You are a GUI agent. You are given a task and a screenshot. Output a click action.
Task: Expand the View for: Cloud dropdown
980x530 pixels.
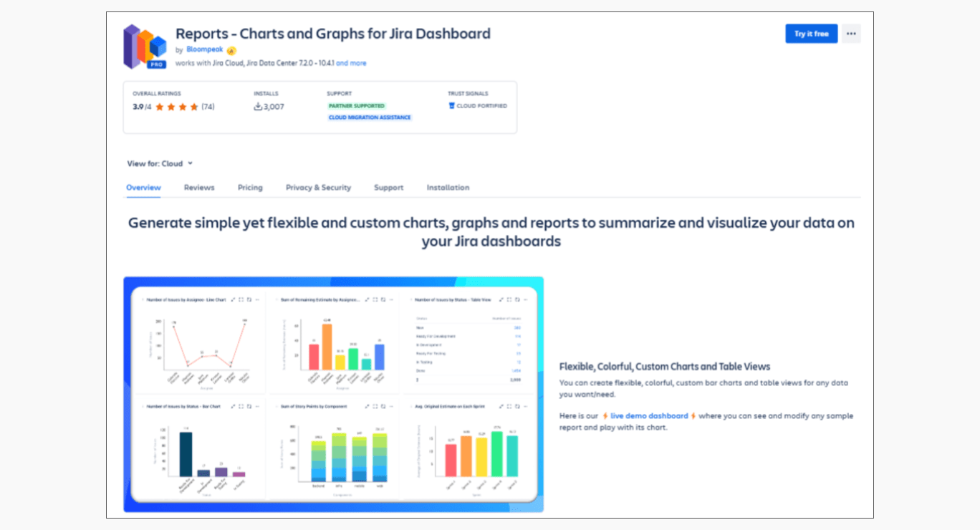(160, 163)
